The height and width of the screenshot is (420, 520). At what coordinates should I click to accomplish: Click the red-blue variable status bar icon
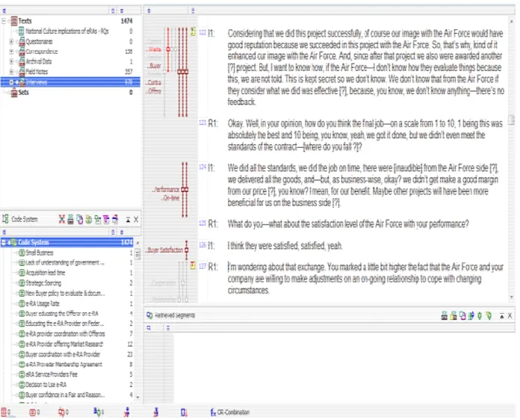coord(156,412)
